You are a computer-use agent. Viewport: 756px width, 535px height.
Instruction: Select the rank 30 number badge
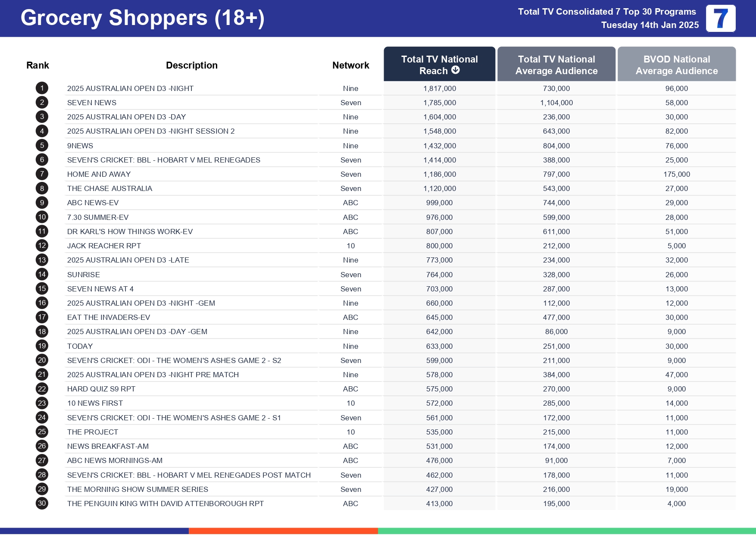[42, 504]
